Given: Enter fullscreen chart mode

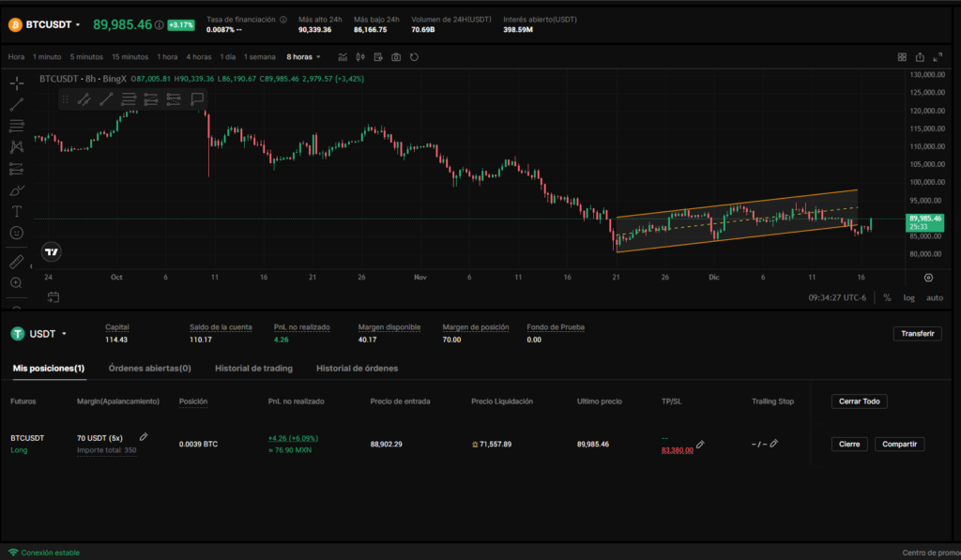Looking at the screenshot, I should (x=938, y=57).
